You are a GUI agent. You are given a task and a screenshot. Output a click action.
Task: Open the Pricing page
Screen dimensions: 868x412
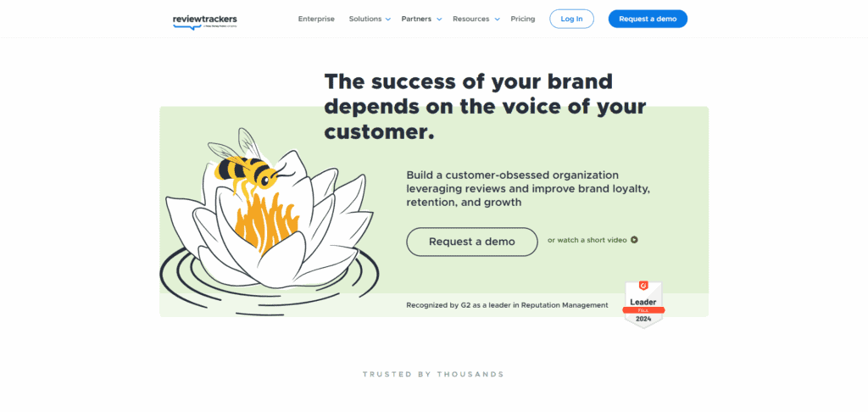click(522, 19)
